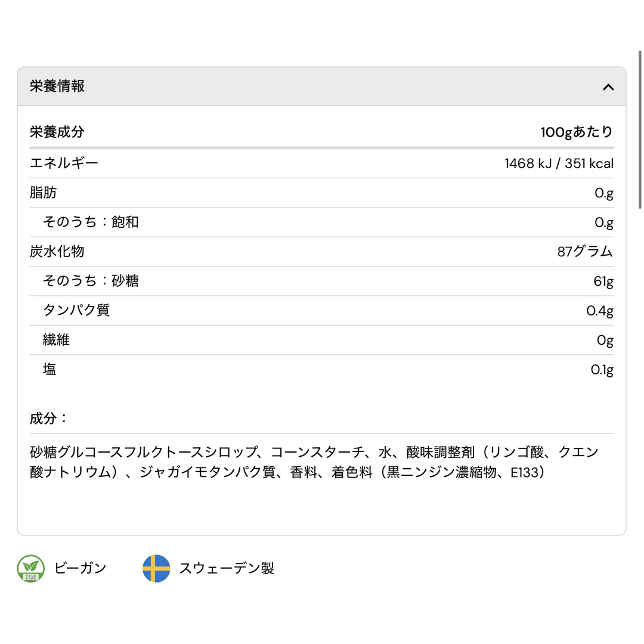Screen dimensions: 644x644
Task: Select the 炭水化物 row label
Action: [57, 252]
